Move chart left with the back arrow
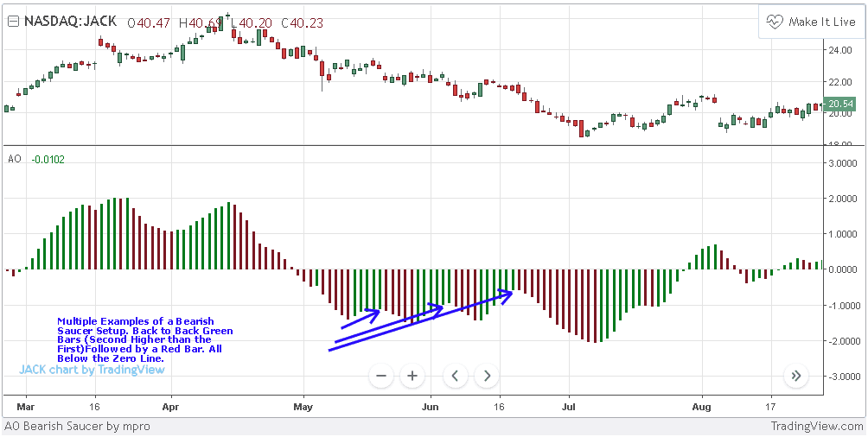Screen dimensions: 868x437 [455, 377]
